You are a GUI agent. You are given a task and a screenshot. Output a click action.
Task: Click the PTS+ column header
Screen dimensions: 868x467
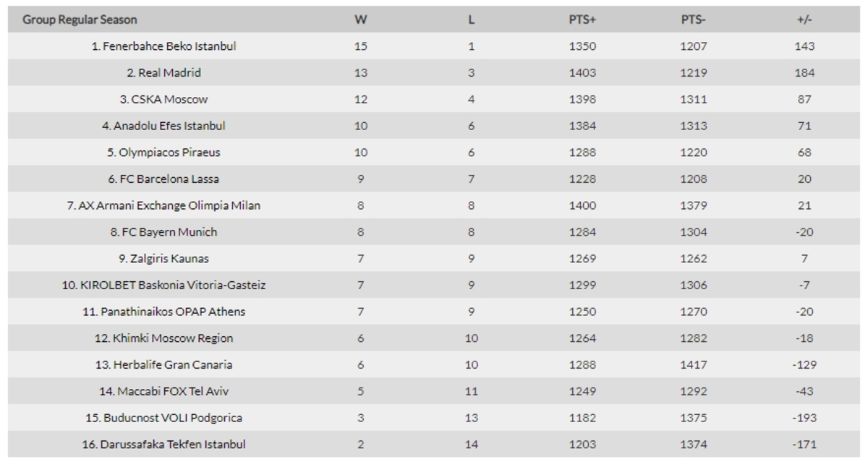582,20
